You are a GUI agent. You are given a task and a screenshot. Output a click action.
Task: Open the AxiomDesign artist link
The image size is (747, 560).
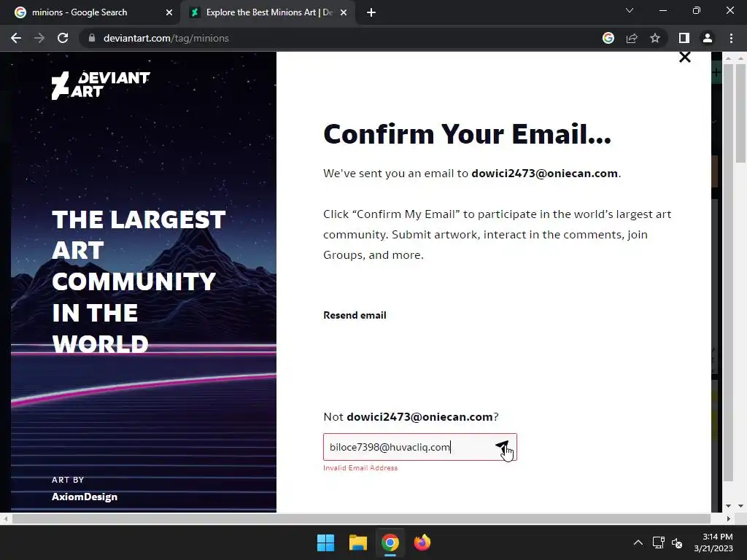[85, 497]
